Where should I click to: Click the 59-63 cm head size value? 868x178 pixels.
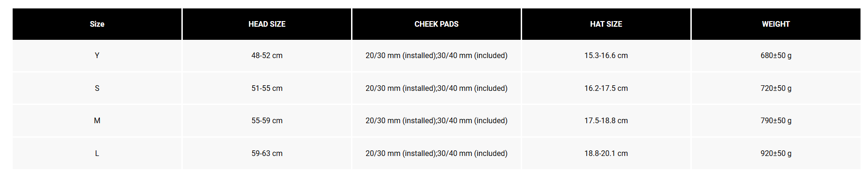click(267, 153)
